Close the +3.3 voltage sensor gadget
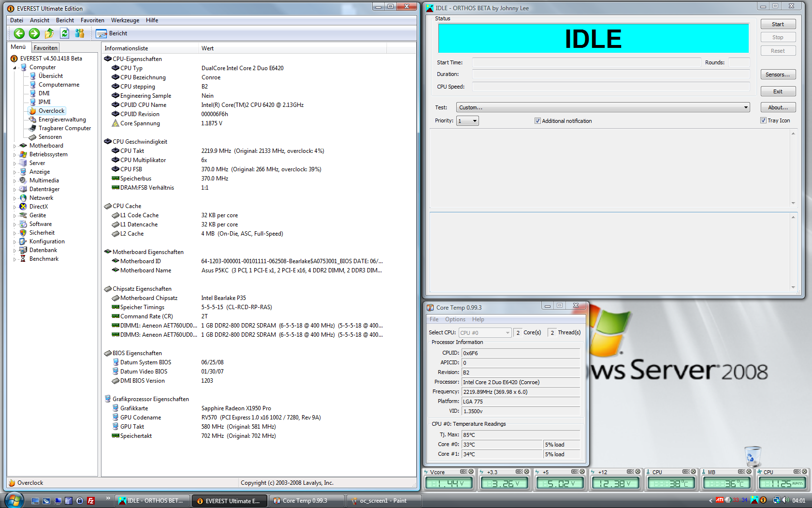Viewport: 812px width, 508px height. [527, 472]
